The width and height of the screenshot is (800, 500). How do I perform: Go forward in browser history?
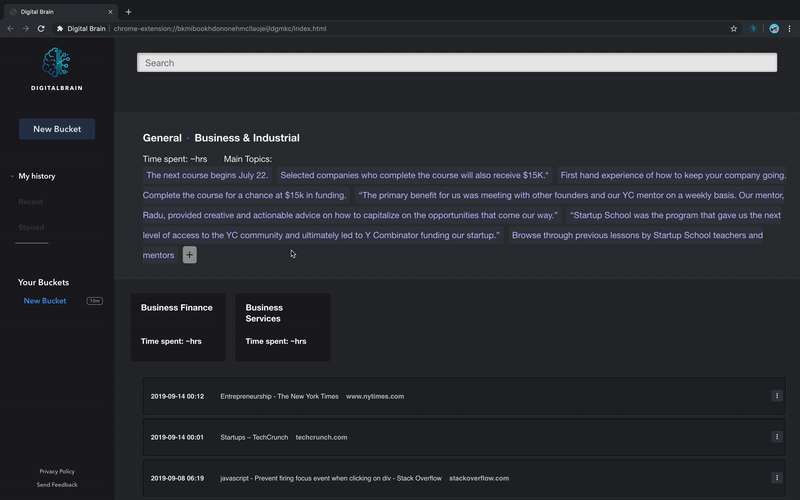(26, 29)
